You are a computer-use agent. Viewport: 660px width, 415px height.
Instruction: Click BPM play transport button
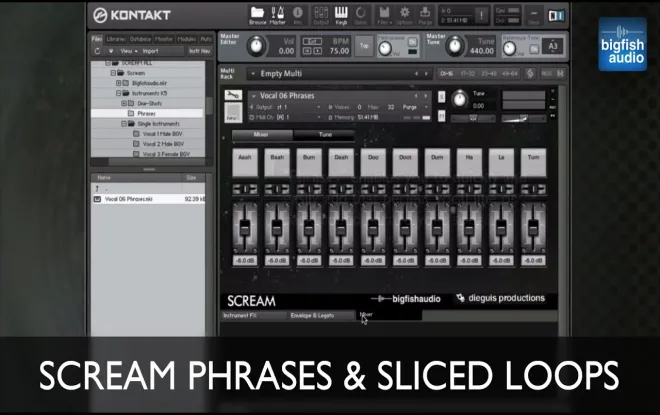pos(317,51)
